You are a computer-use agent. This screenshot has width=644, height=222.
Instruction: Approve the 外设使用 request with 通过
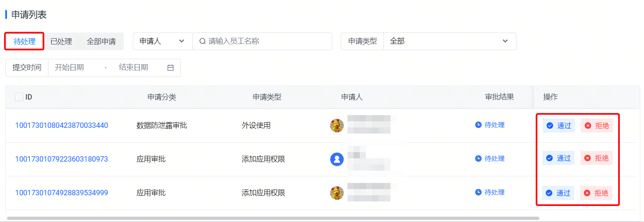click(559, 126)
